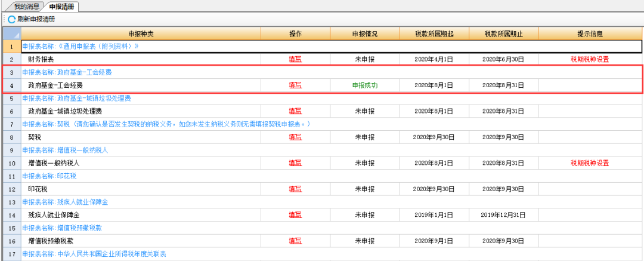Screen dimensions: 644x261
Task: Click 填写 link for 残疾人就业保障金 row
Action: [295, 215]
